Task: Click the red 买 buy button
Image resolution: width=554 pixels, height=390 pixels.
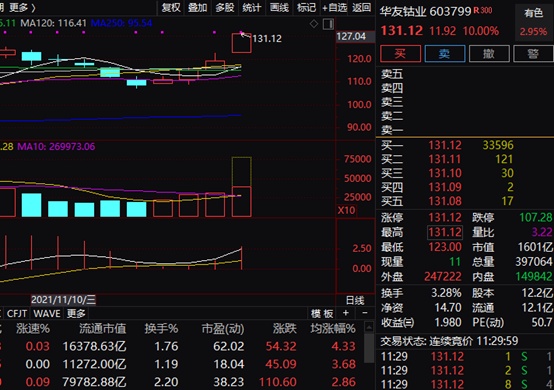Action: pyautogui.click(x=400, y=54)
